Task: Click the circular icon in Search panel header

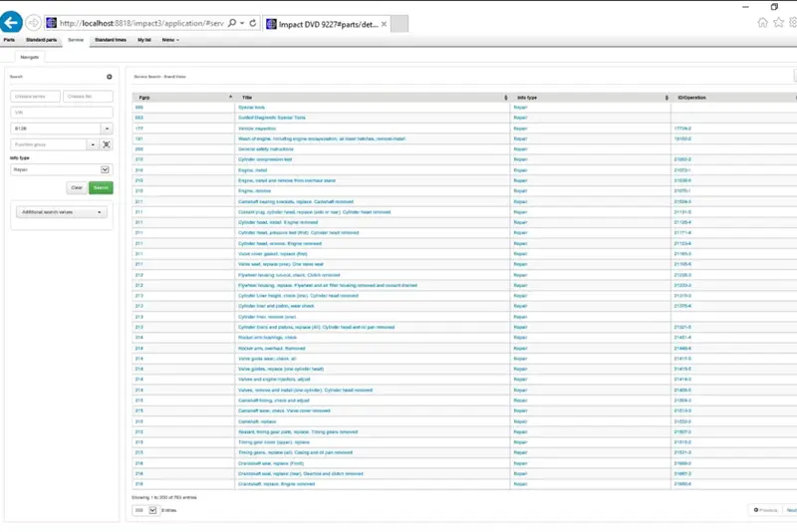Action: 110,76
